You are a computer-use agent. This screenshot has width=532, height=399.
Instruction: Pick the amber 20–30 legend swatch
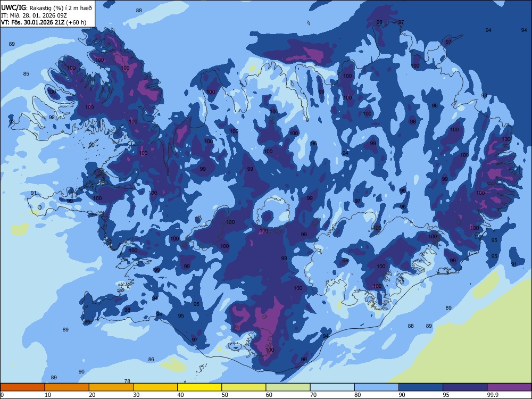[111, 387]
